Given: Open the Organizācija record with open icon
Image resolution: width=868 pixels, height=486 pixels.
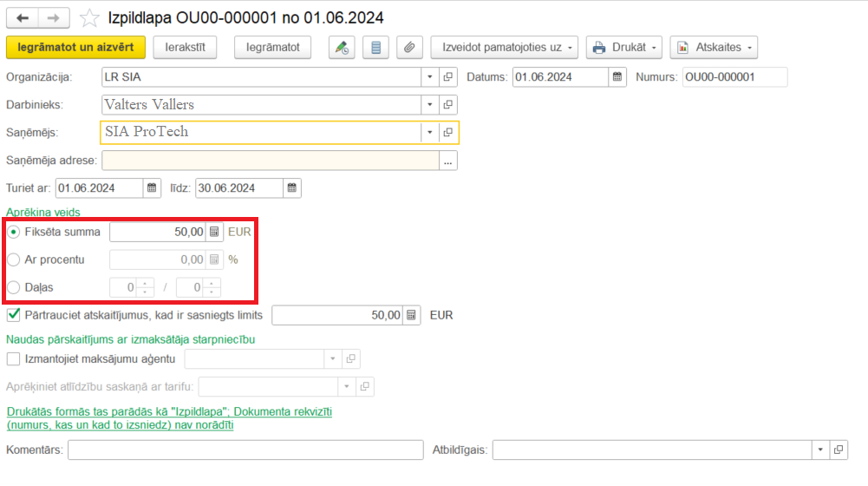Looking at the screenshot, I should click(x=447, y=77).
